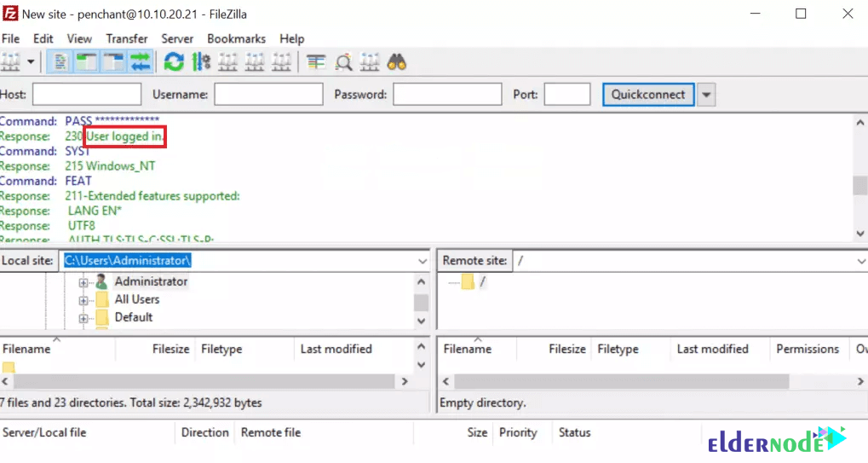Open the Server menu
The width and height of the screenshot is (868, 463).
point(177,38)
